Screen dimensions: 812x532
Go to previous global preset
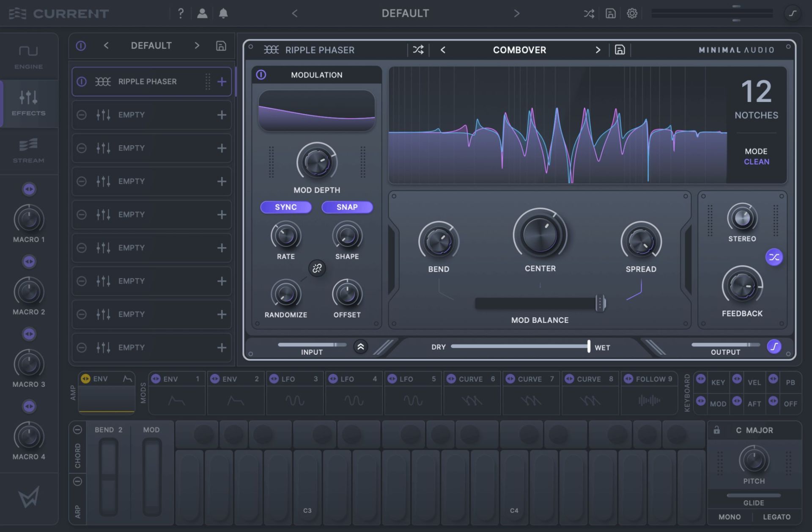tap(295, 14)
